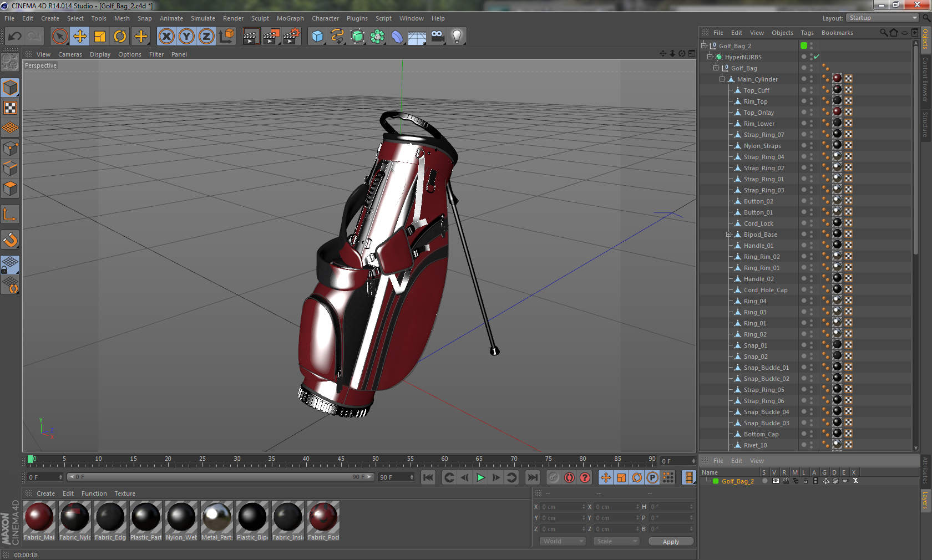This screenshot has width=932, height=560.
Task: Open Render Settings icon
Action: coord(292,37)
